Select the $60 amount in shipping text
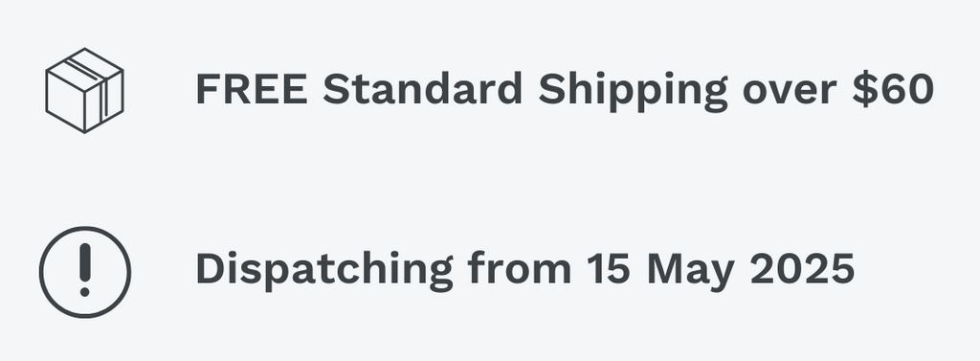Viewport: 980px width, 361px height. pos(893,88)
